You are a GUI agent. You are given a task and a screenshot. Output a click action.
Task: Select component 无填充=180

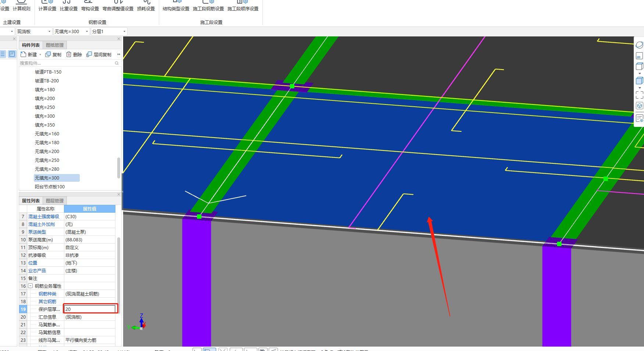[47, 143]
